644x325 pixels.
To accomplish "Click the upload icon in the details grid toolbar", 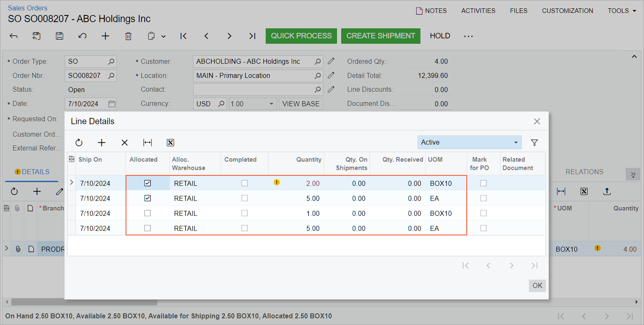I will [x=607, y=191].
